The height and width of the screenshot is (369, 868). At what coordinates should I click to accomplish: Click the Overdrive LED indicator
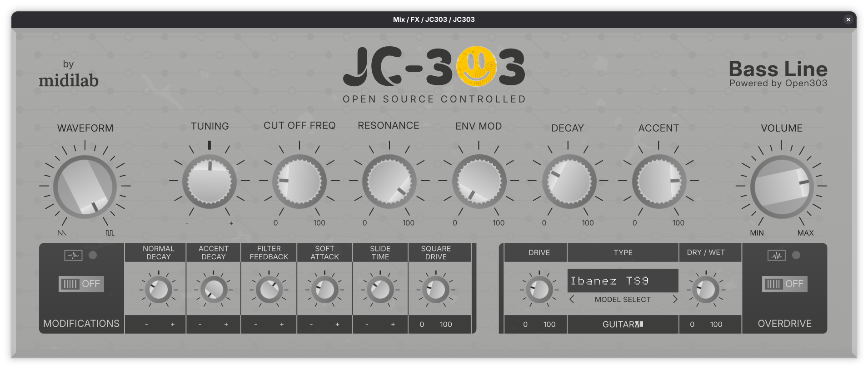click(x=796, y=255)
